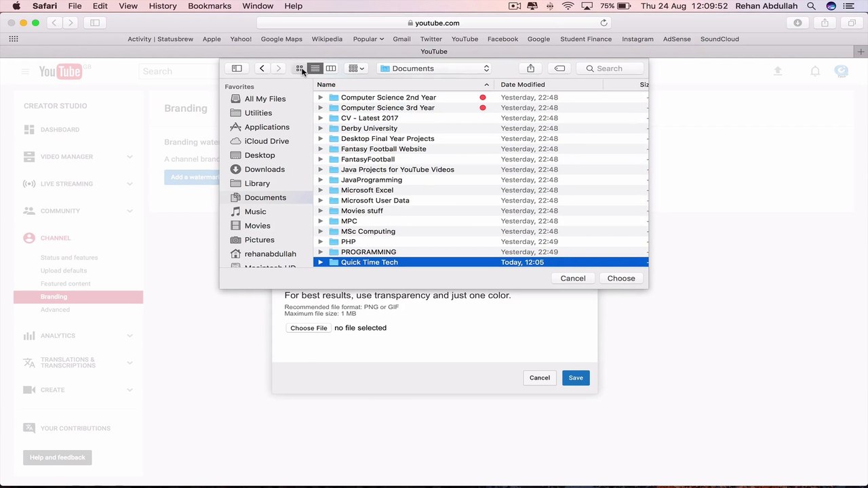Open Pictures in Favorites sidebar
The image size is (868, 488).
[259, 240]
